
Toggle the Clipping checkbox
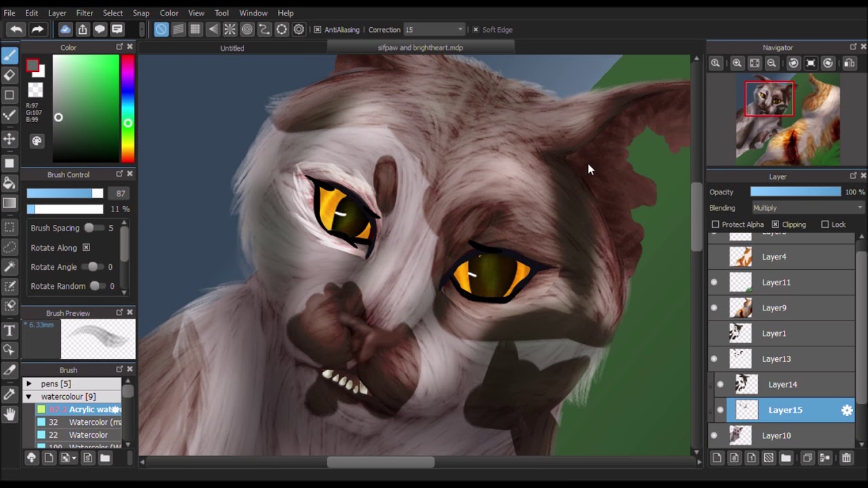775,224
